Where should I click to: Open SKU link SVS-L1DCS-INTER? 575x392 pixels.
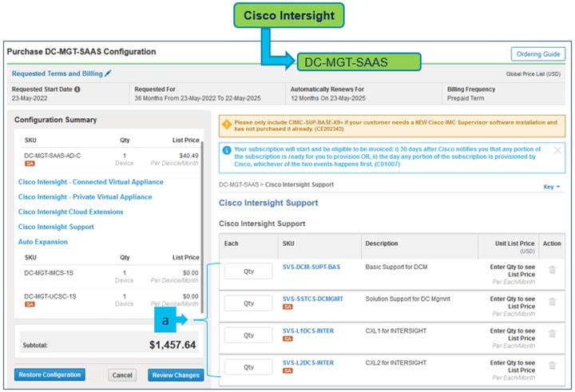[x=308, y=331]
